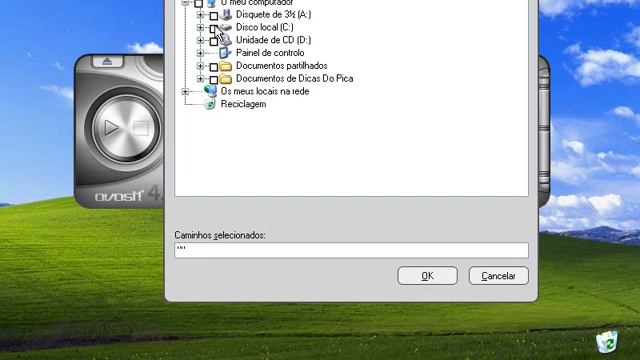Select the Reciclagem label
640x360 pixels.
[x=243, y=104]
